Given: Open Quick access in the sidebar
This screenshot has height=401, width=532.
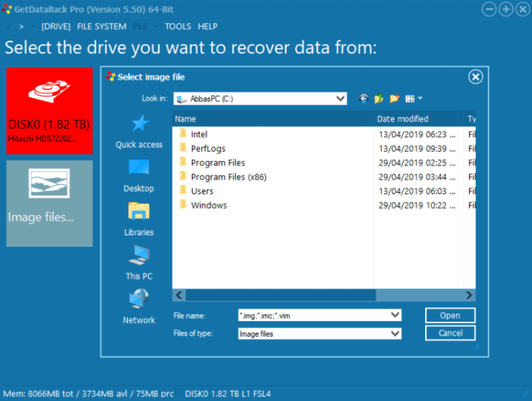Looking at the screenshot, I should [x=139, y=132].
